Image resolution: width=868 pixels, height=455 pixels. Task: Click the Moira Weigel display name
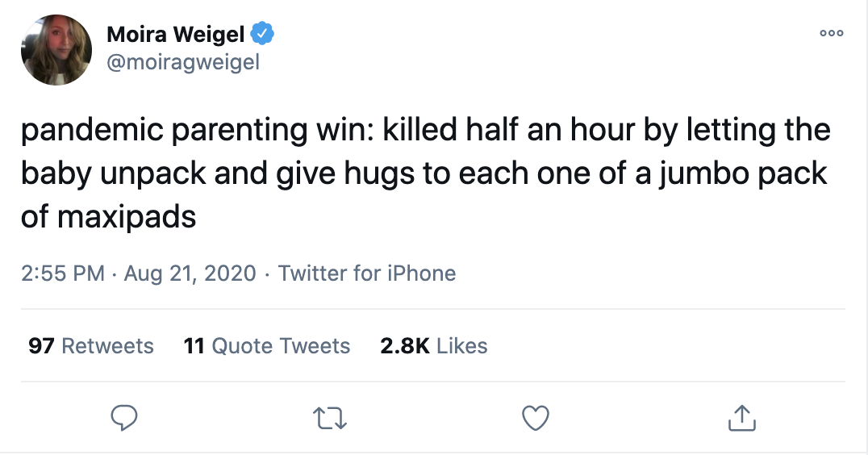click(176, 35)
